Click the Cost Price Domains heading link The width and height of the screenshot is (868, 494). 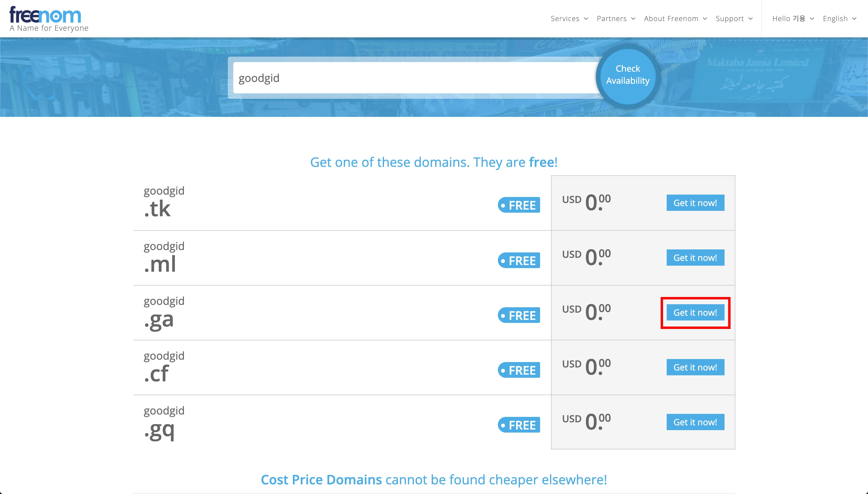(321, 480)
